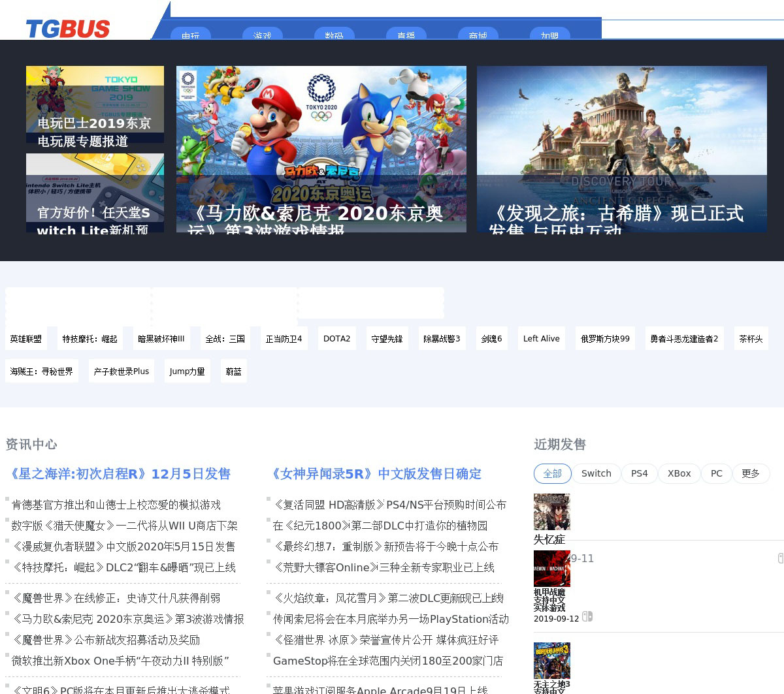Viewport: 784px width, 694px height.
Task: Click the DOTA2 game tag
Action: tap(336, 339)
